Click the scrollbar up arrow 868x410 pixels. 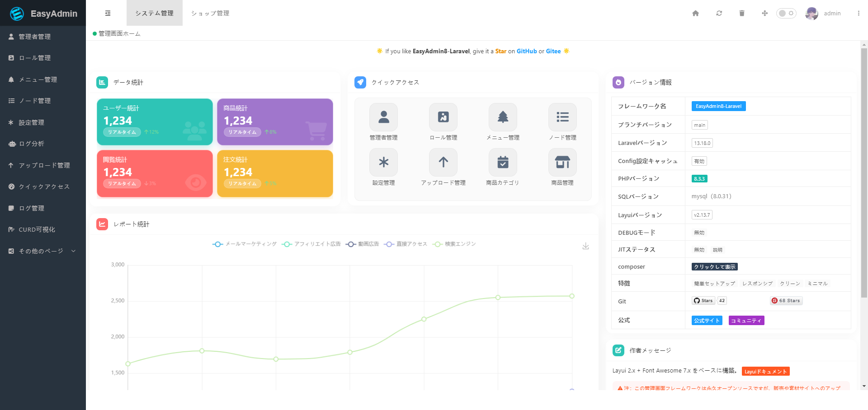pyautogui.click(x=864, y=45)
